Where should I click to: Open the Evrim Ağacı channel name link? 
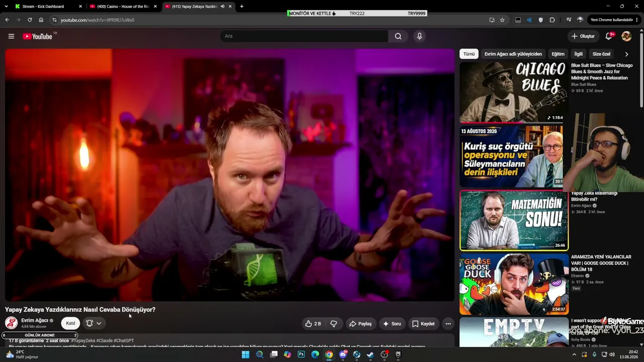coord(34,320)
